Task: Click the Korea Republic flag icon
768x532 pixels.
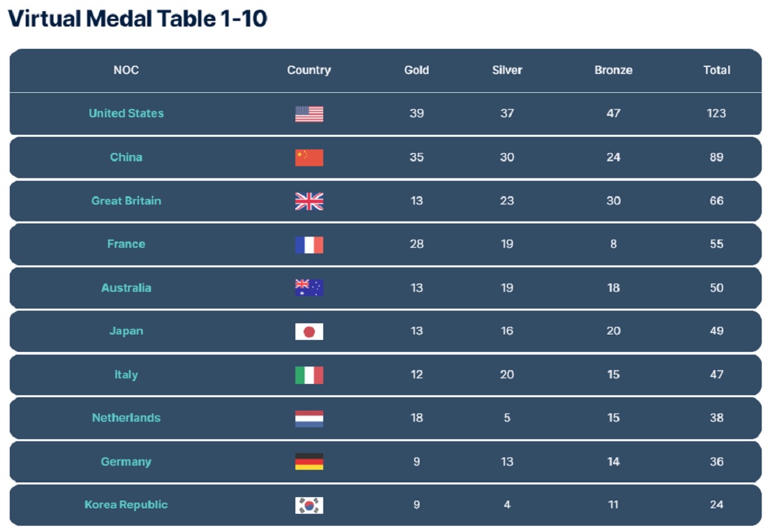Action: (x=309, y=505)
